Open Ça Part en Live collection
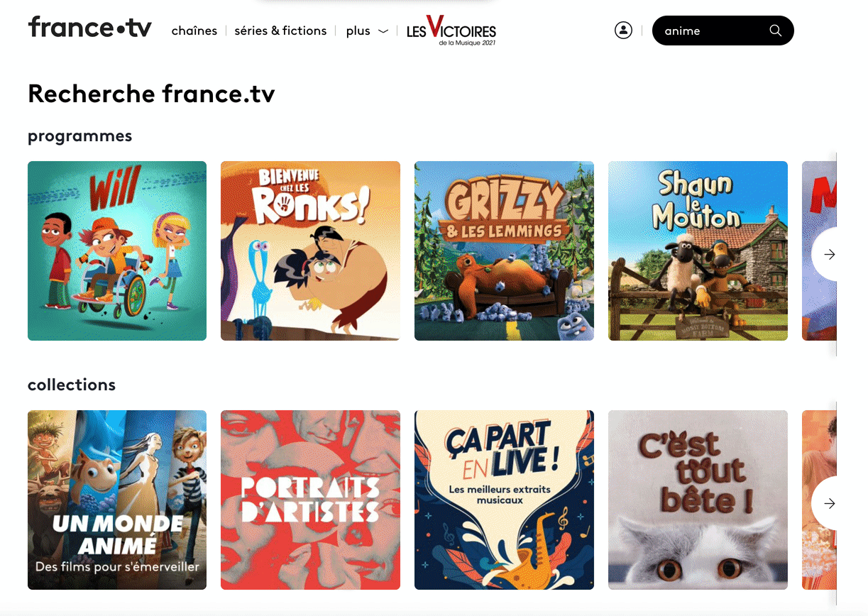868x616 pixels. pyautogui.click(x=504, y=500)
